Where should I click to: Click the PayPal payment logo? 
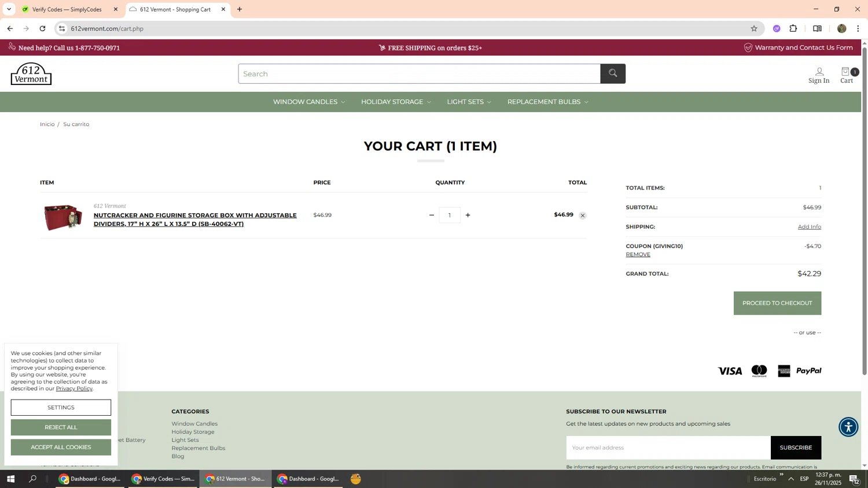pos(809,371)
